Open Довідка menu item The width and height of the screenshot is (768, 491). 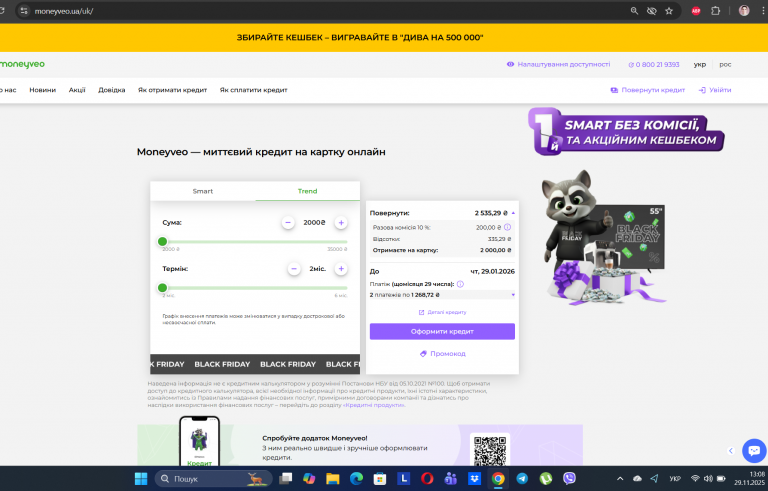(112, 90)
